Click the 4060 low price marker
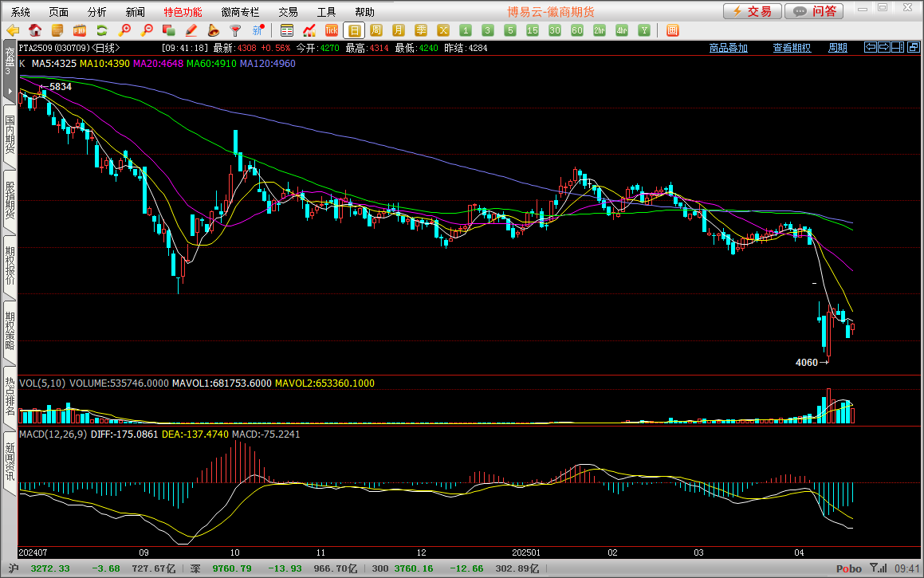 click(807, 363)
